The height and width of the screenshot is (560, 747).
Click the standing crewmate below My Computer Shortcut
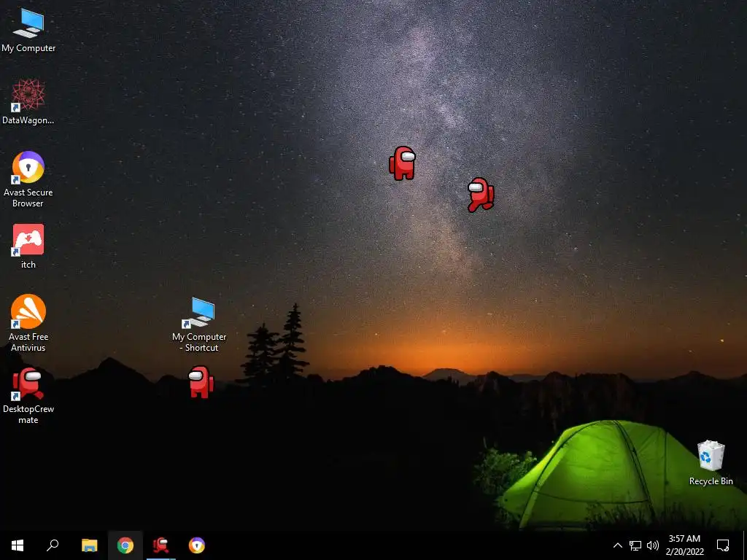click(201, 381)
